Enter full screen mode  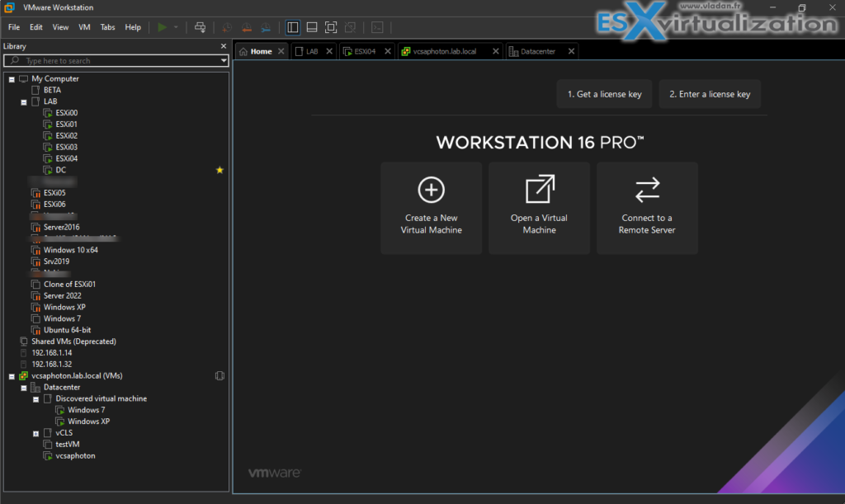(330, 26)
